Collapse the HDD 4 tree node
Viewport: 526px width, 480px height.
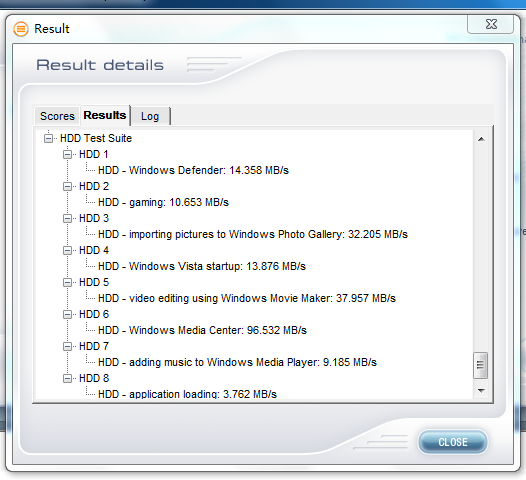[67, 250]
